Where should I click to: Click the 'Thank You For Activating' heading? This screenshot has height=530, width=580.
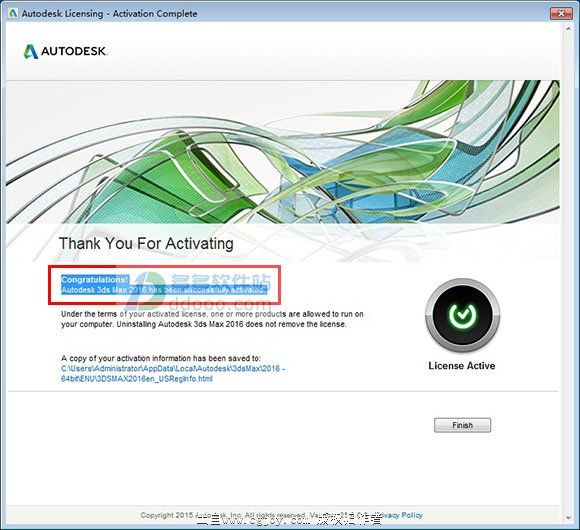(146, 243)
